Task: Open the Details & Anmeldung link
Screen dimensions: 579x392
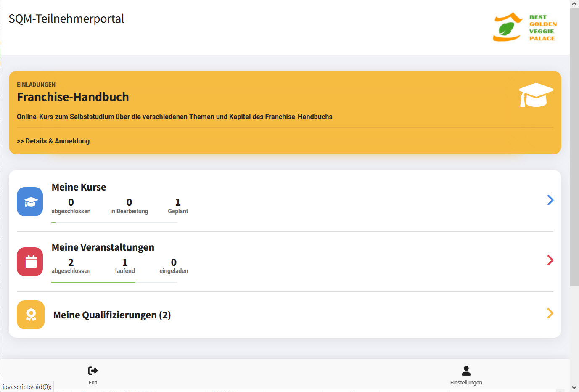Action: (53, 141)
